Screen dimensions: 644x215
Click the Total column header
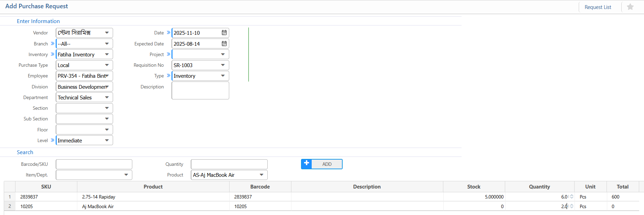623,187
